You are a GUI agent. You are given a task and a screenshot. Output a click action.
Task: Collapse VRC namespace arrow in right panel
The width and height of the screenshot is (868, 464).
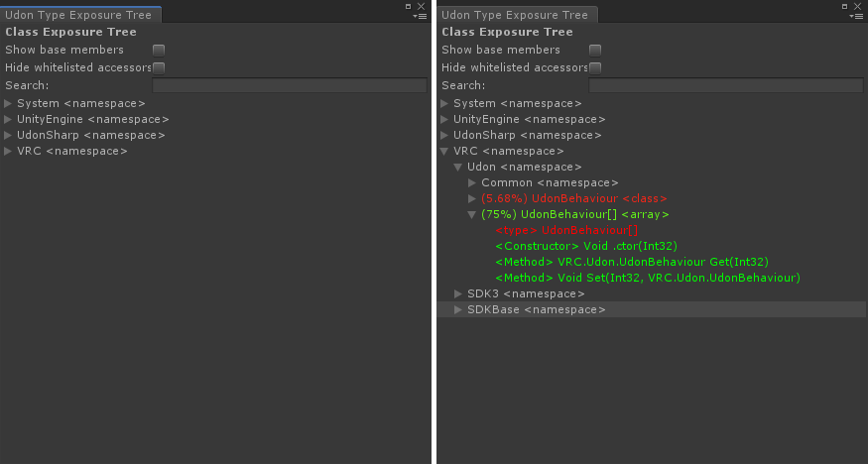tap(444, 151)
